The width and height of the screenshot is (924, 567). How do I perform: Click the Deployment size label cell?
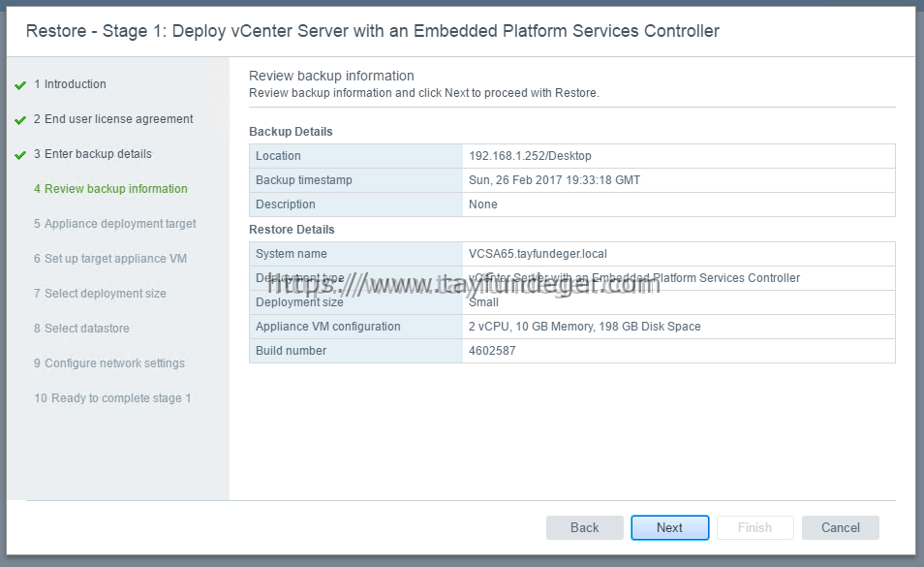pyautogui.click(x=355, y=302)
